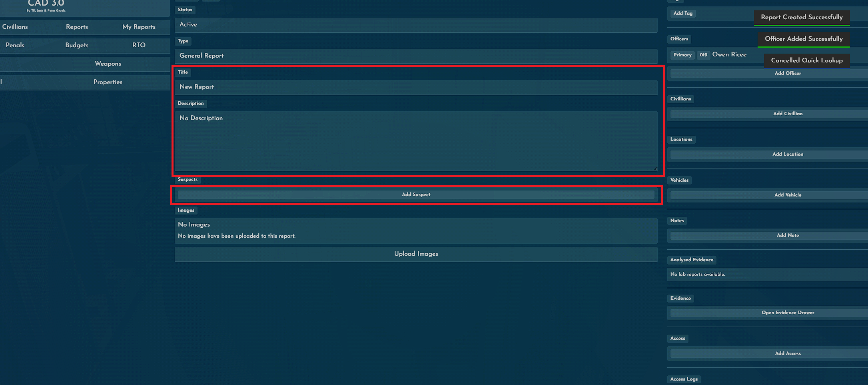
Task: Open My Reports page
Action: pos(139,27)
